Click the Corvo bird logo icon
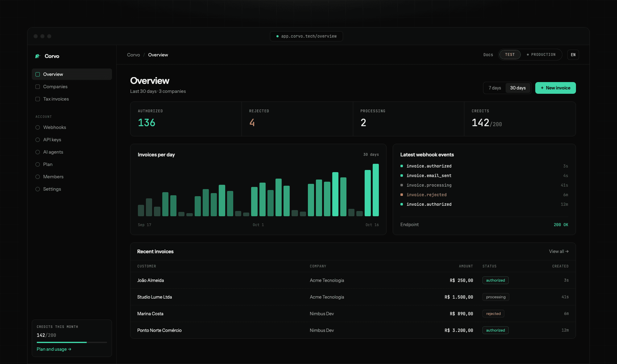This screenshot has height=364, width=617. tap(38, 56)
